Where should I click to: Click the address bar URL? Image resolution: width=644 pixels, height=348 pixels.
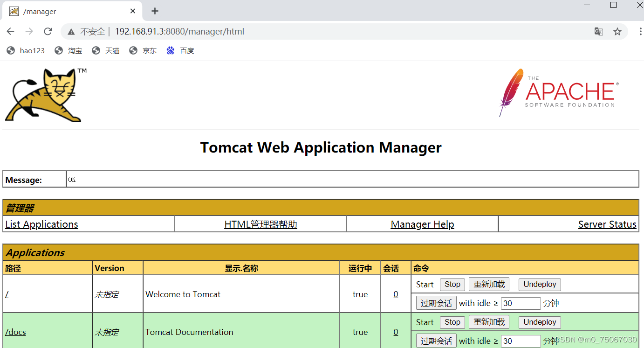tap(179, 32)
